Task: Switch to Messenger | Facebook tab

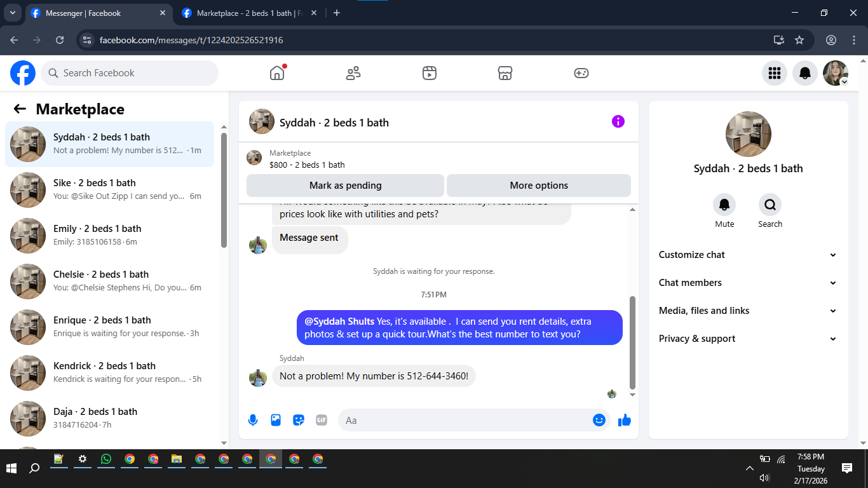Action: (98, 13)
